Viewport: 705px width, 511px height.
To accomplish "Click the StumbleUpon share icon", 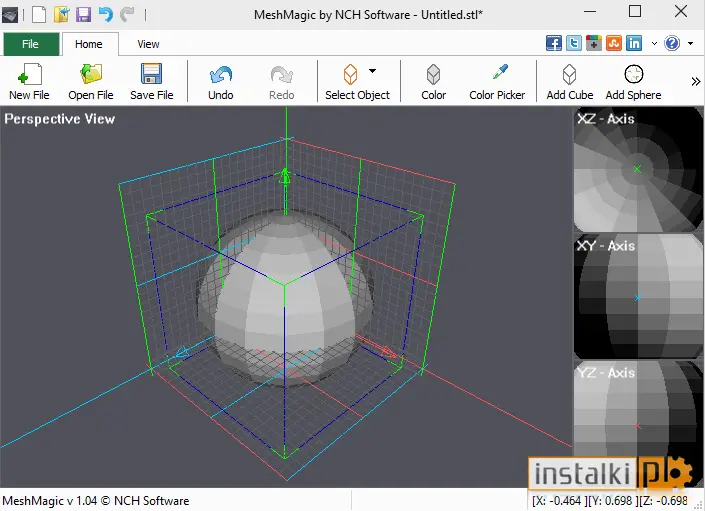I will (614, 44).
